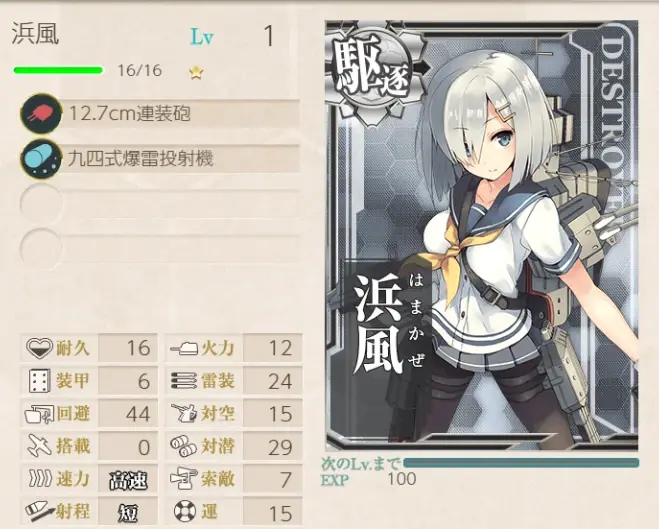Click the red gun equipment icon
This screenshot has height=529, width=659.
click(41, 114)
